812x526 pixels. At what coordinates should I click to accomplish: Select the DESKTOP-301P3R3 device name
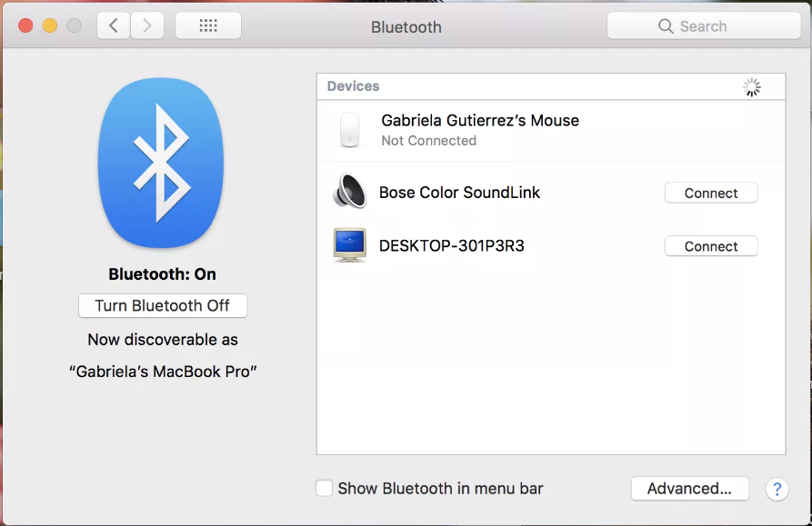[x=452, y=245]
